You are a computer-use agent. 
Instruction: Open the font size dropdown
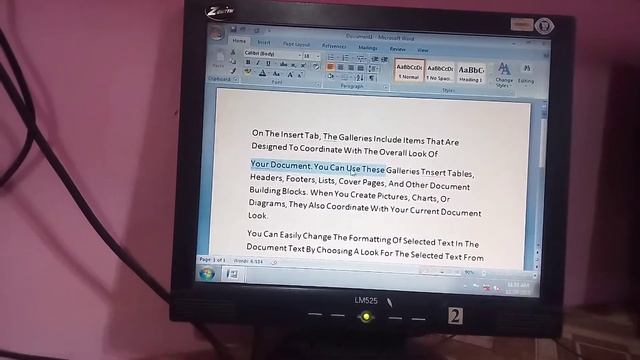pos(318,57)
